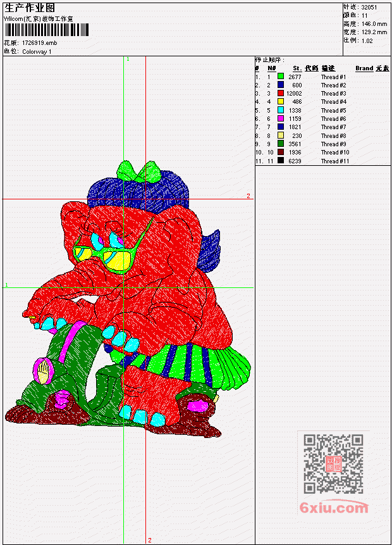Select stitch count 230
392x545 pixels.
coord(297,136)
